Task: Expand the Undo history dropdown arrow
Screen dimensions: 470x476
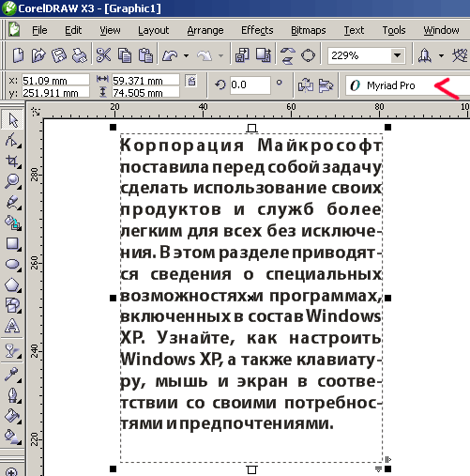Action: (187, 56)
